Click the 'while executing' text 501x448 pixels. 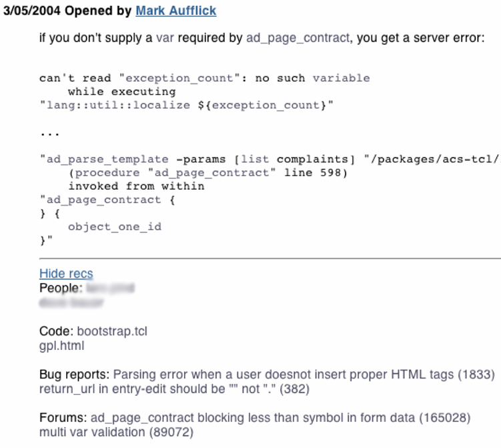(121, 91)
